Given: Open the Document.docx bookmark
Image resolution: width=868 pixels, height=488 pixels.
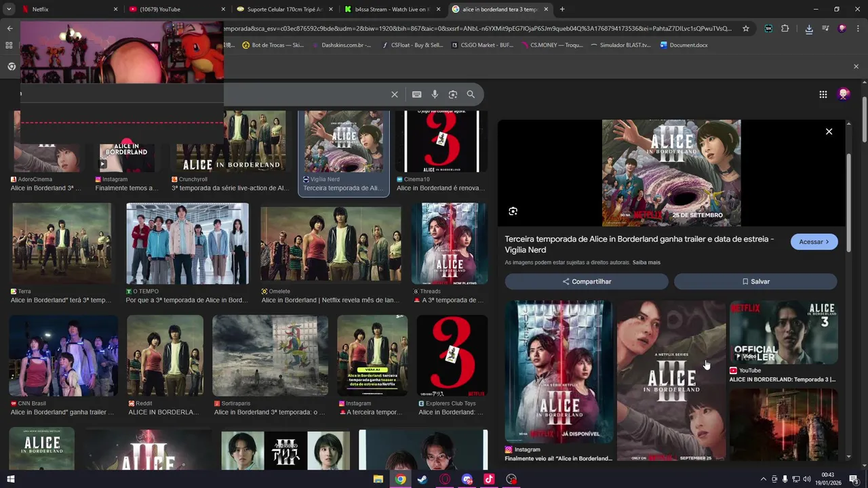Looking at the screenshot, I should pos(683,45).
